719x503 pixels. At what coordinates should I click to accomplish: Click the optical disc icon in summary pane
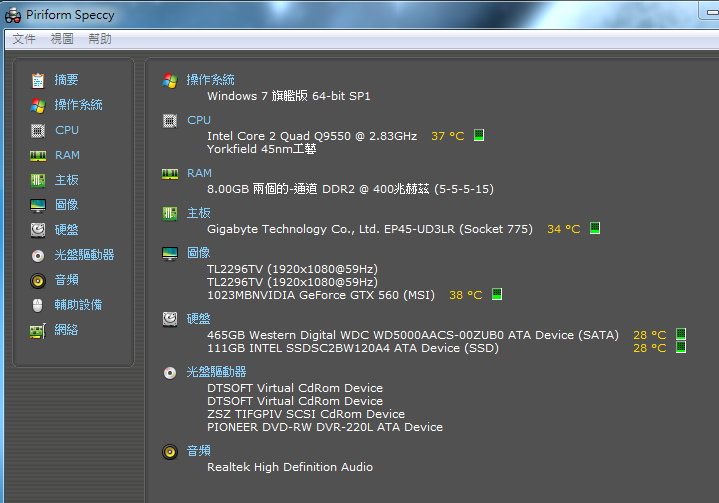(x=170, y=373)
